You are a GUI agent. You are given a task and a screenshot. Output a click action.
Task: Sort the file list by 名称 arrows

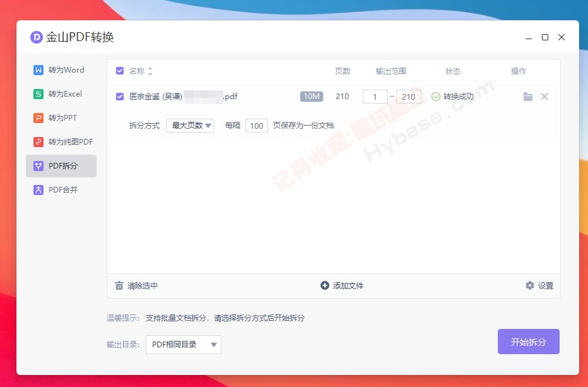tap(150, 71)
